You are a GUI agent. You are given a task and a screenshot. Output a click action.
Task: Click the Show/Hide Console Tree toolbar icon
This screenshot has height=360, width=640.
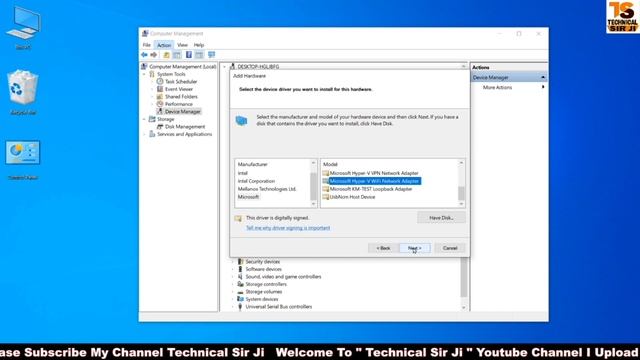177,55
